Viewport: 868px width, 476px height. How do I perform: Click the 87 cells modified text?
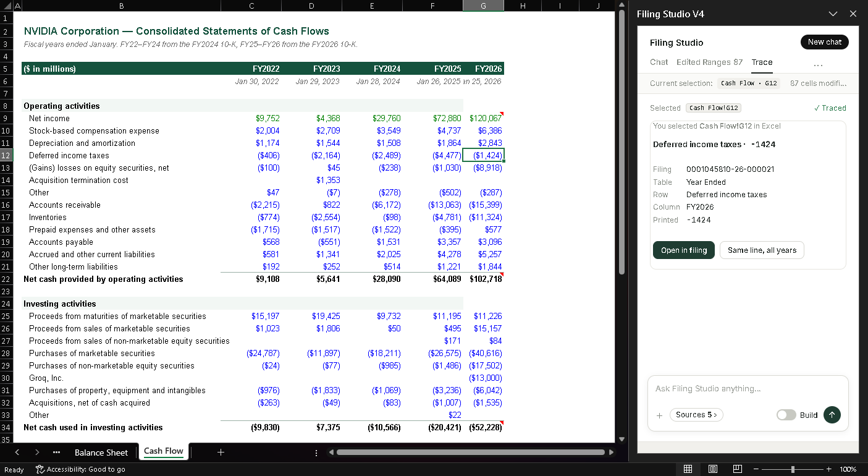(819, 83)
